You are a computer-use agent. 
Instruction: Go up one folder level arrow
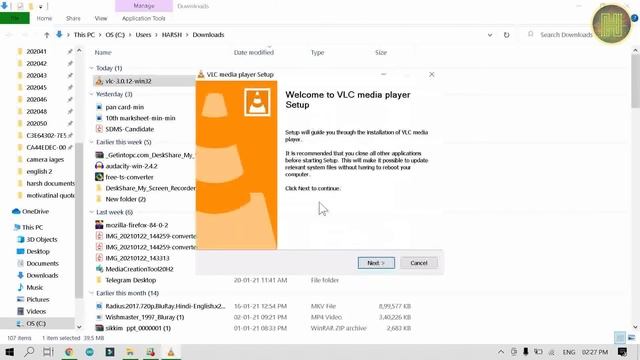[x=47, y=35]
